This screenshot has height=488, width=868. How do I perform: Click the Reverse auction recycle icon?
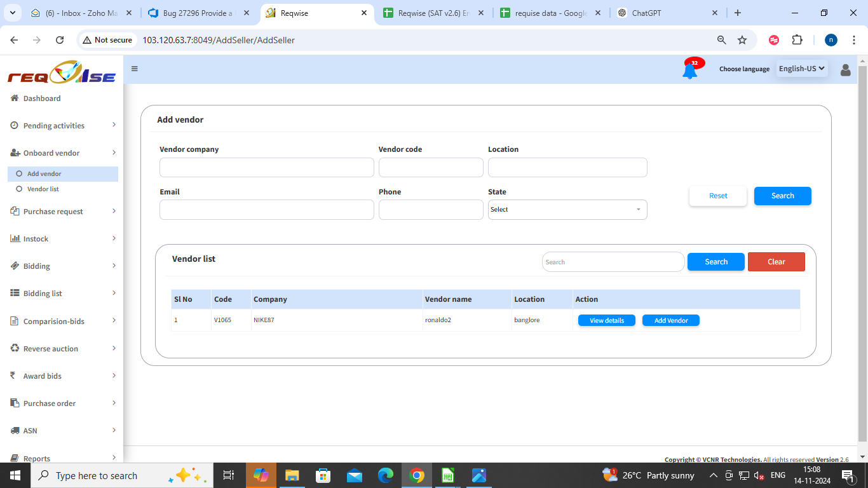click(x=15, y=348)
